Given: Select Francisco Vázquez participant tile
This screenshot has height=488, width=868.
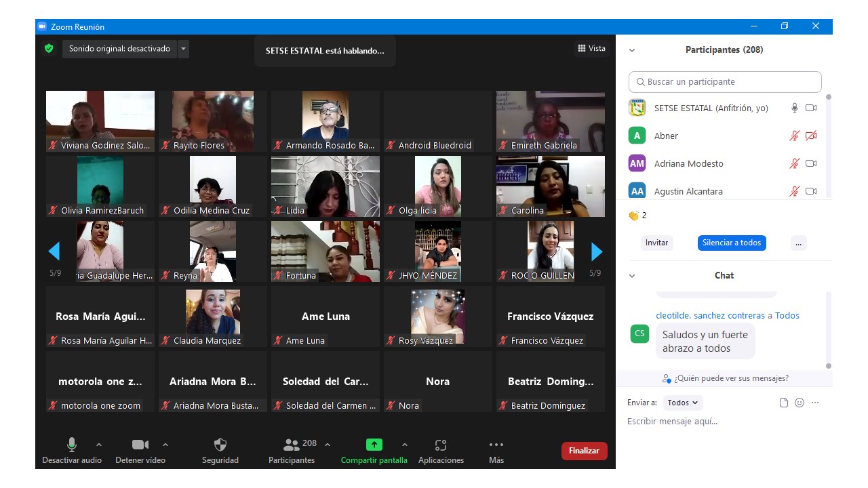Looking at the screenshot, I should click(551, 317).
